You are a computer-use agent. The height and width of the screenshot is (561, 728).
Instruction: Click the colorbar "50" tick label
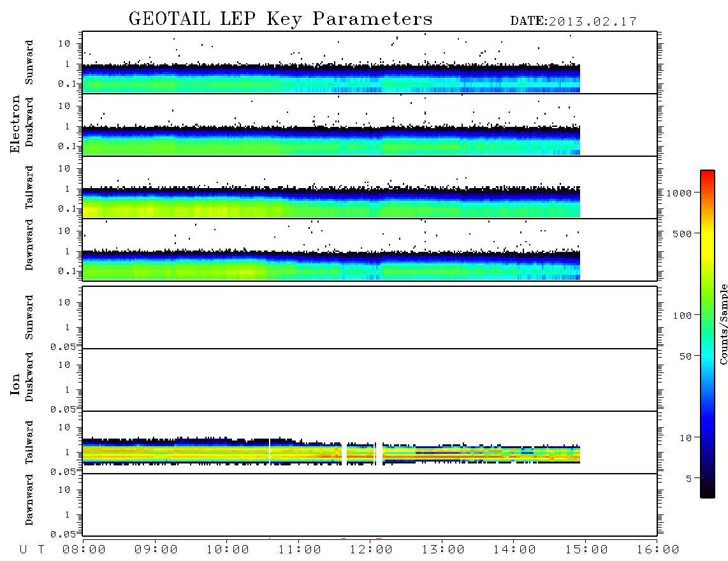685,356
